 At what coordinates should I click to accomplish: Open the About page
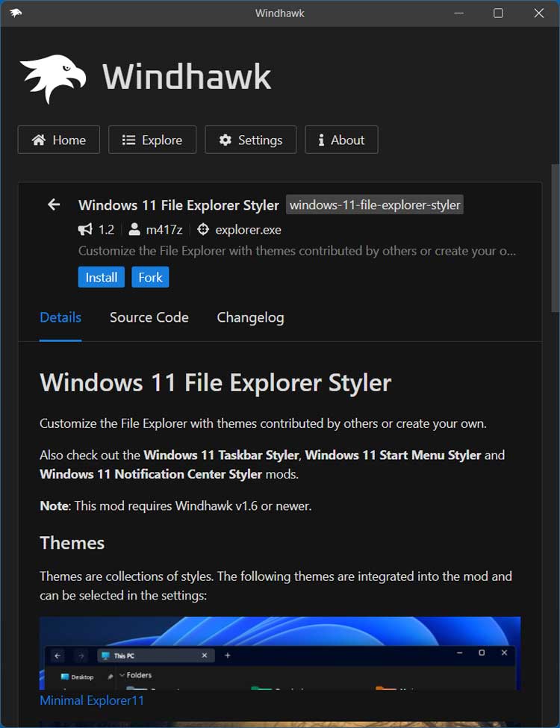pyautogui.click(x=341, y=140)
